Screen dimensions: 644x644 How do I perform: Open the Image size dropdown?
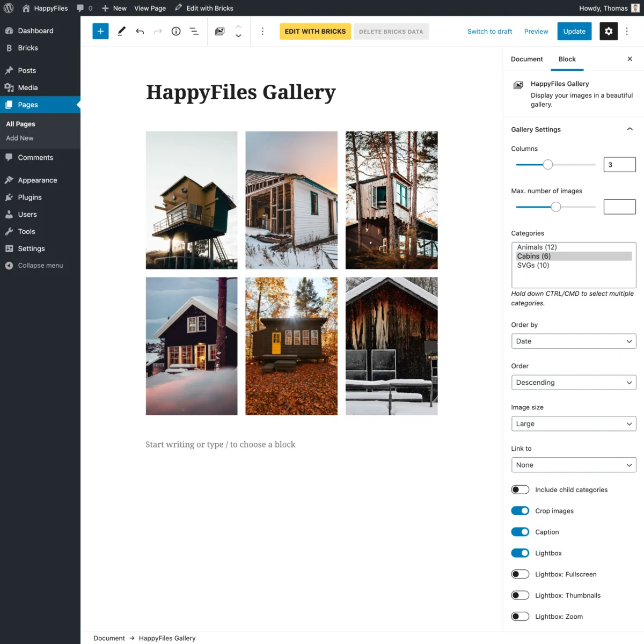[x=573, y=423]
